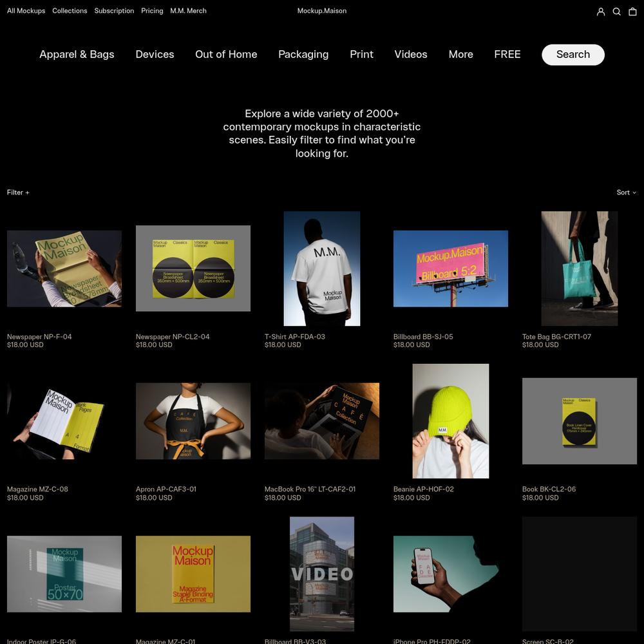Open the VIDEO billboard thumbnail
Image resolution: width=644 pixels, height=644 pixels.
pos(322,574)
